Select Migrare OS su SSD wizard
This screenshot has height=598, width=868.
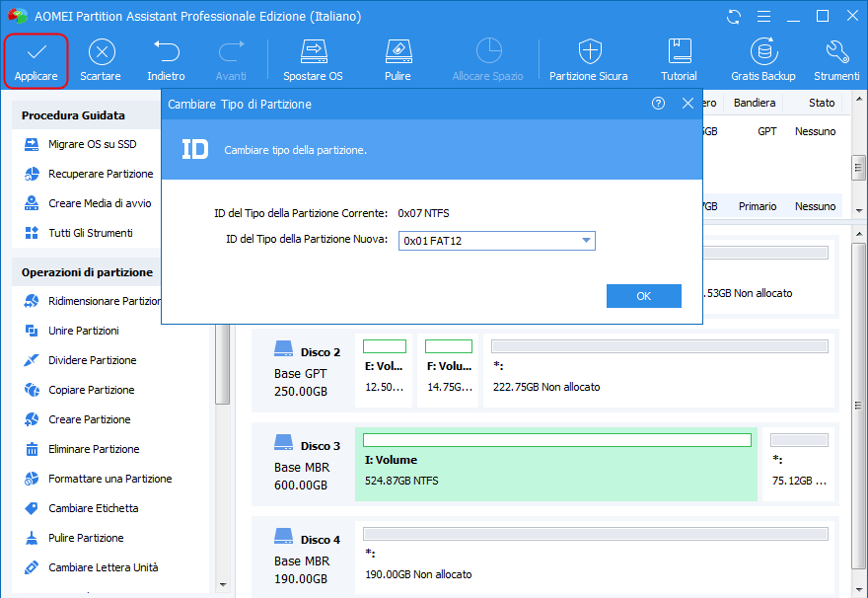92,144
